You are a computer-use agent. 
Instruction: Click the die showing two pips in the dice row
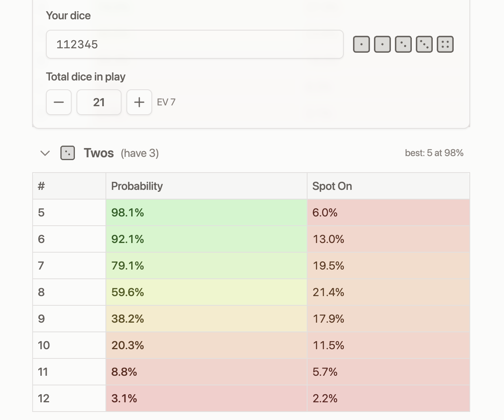point(403,44)
